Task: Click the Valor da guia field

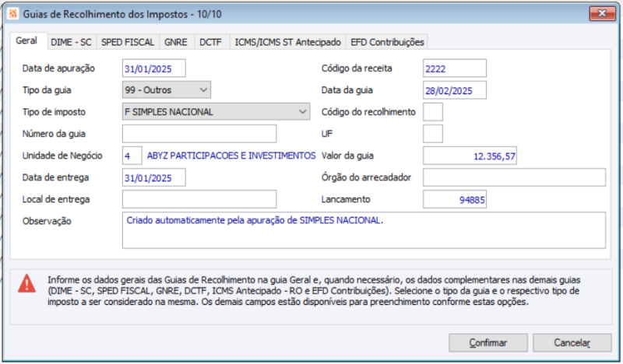Action: pyautogui.click(x=470, y=156)
